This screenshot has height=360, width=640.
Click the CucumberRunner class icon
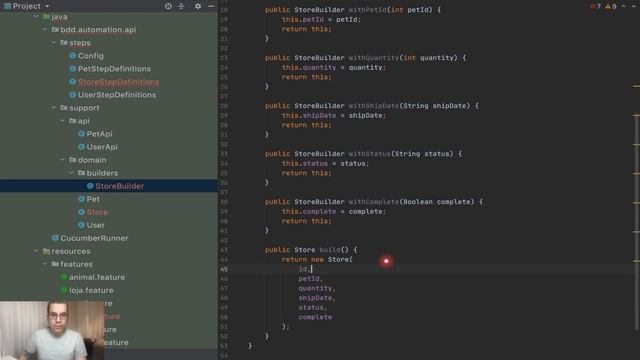tap(55, 238)
